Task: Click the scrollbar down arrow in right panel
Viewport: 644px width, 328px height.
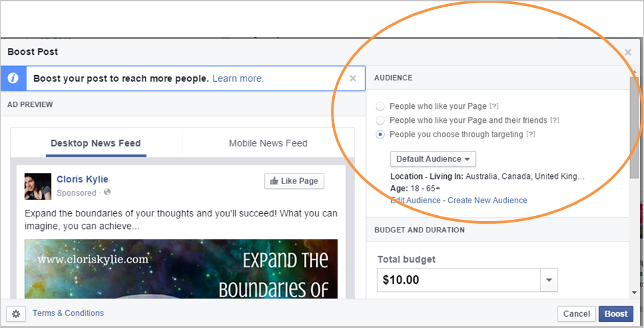Action: [635, 292]
